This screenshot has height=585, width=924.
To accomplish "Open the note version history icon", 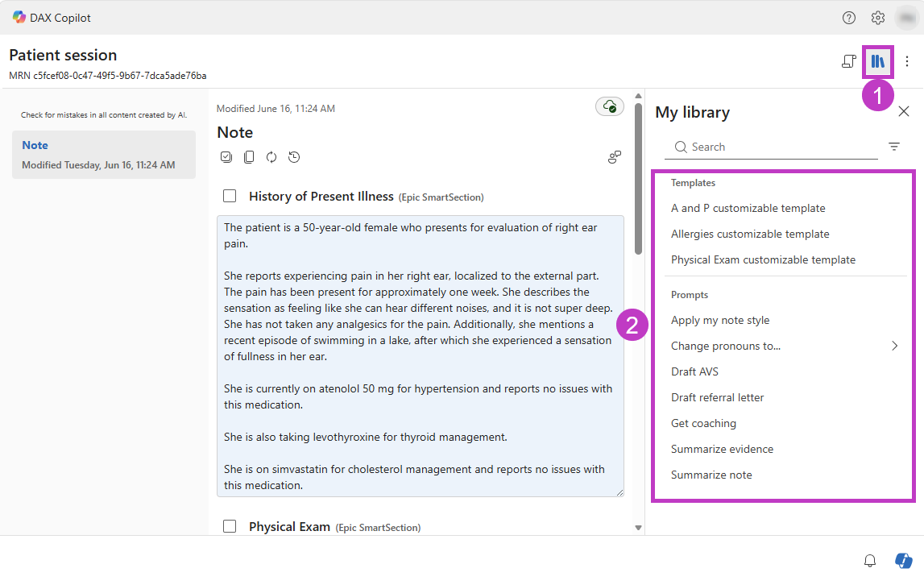I will pos(294,157).
